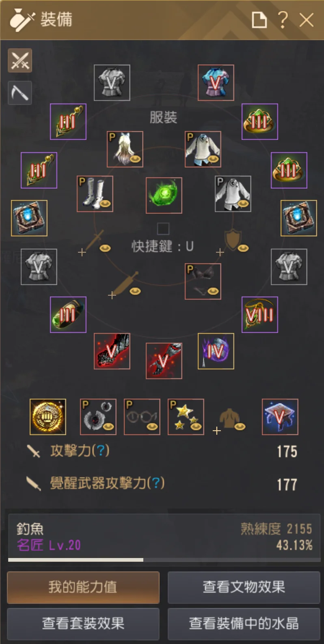Viewport: 324px width, 644px height.
Task: Open the 攻擊力 question mark tooltip
Action: pos(101,451)
